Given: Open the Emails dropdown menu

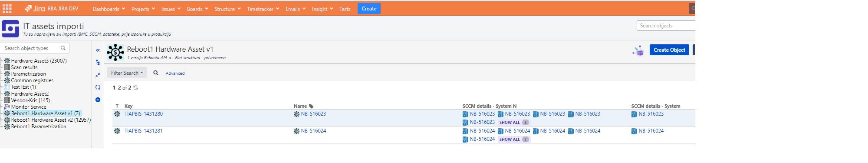Looking at the screenshot, I should tap(296, 9).
